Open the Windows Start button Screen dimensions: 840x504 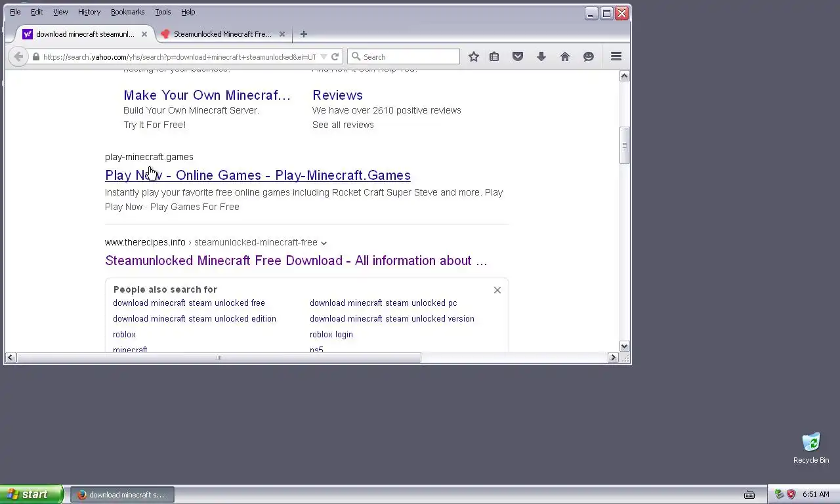pos(31,494)
